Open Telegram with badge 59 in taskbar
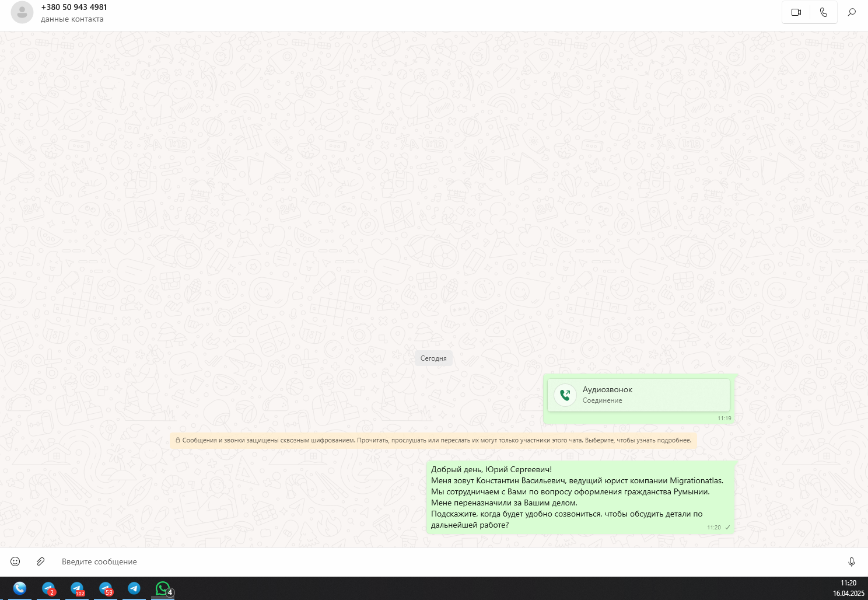The height and width of the screenshot is (600, 868). (x=106, y=588)
